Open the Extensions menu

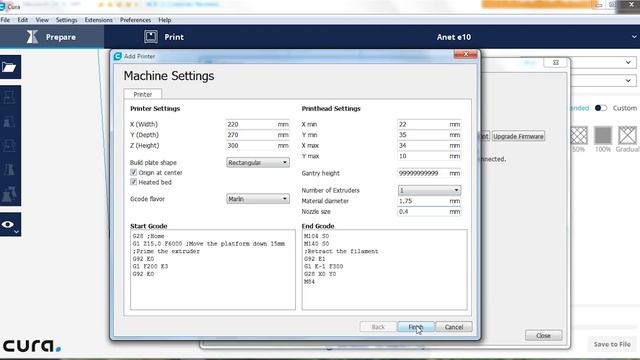[x=98, y=20]
